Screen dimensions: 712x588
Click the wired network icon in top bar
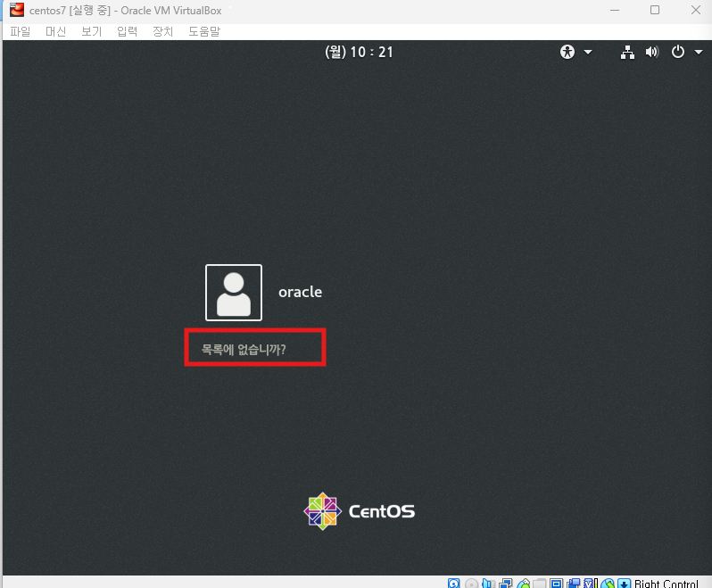[x=627, y=53]
